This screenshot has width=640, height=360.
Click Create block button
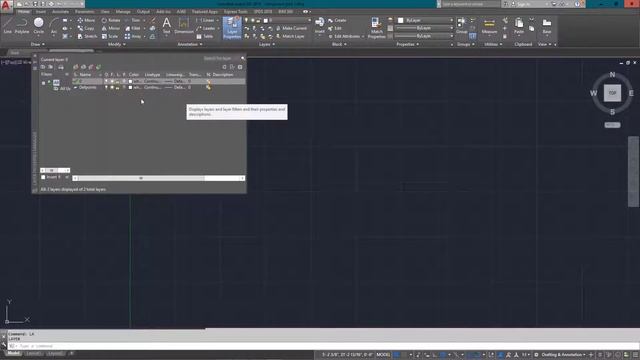pyautogui.click(x=337, y=20)
